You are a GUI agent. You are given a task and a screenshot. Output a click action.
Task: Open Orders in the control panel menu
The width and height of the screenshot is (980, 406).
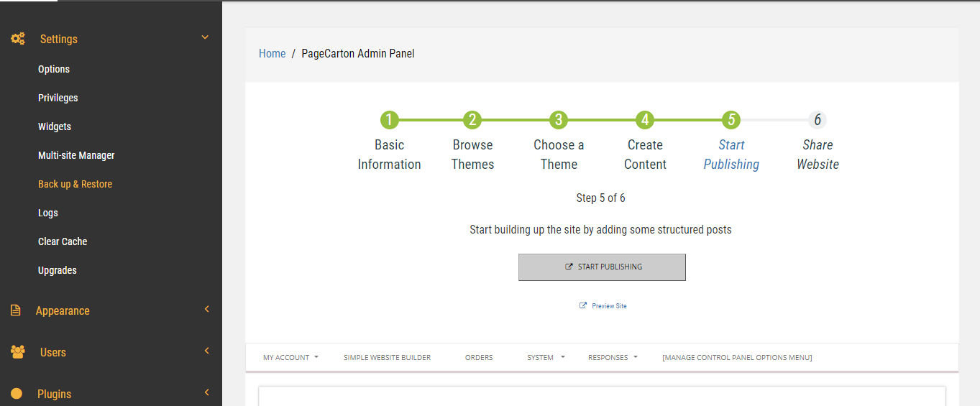click(x=479, y=357)
